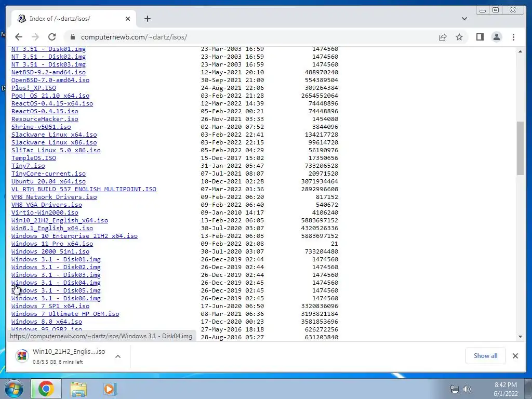Open the Windows 7 SP1 x64.iso link

pos(50,307)
